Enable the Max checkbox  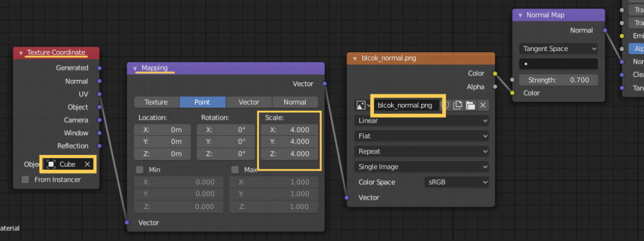235,170
